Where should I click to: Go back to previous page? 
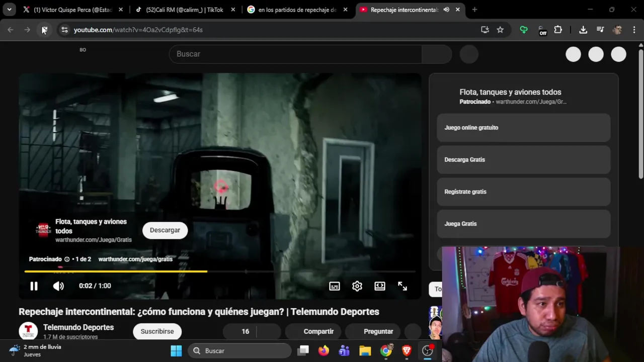(11, 30)
